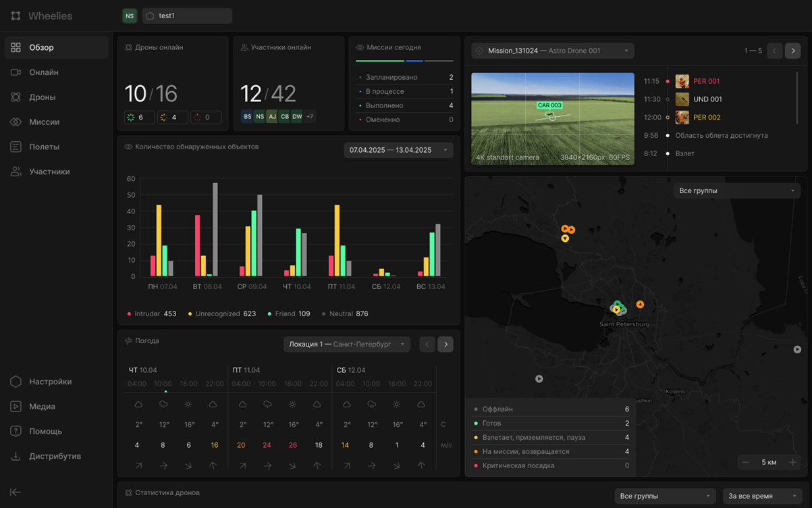Click the Дистрибутив download icon

click(x=16, y=456)
